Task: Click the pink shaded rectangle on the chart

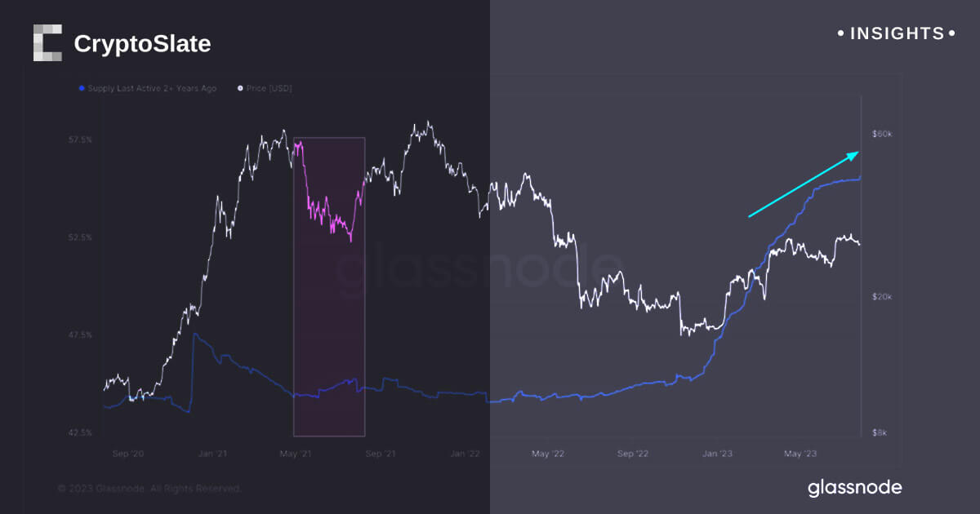Action: [329, 343]
